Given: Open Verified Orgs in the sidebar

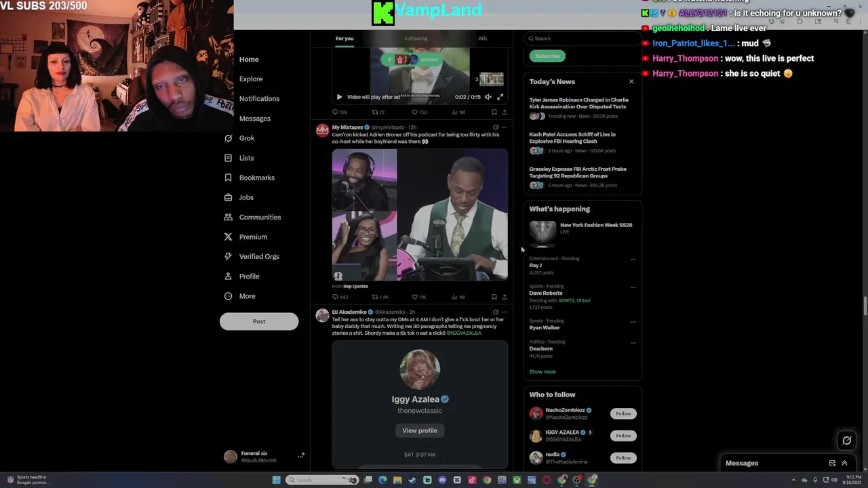Looking at the screenshot, I should [x=252, y=256].
